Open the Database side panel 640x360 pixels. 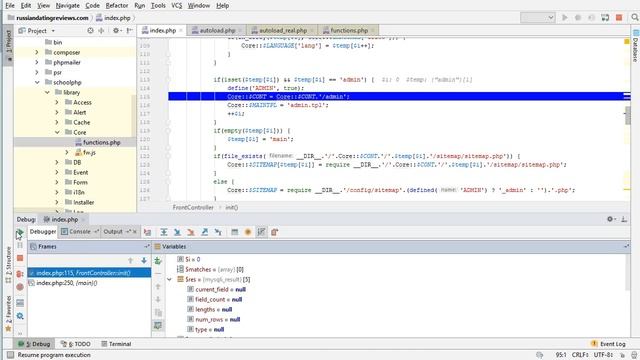636,45
